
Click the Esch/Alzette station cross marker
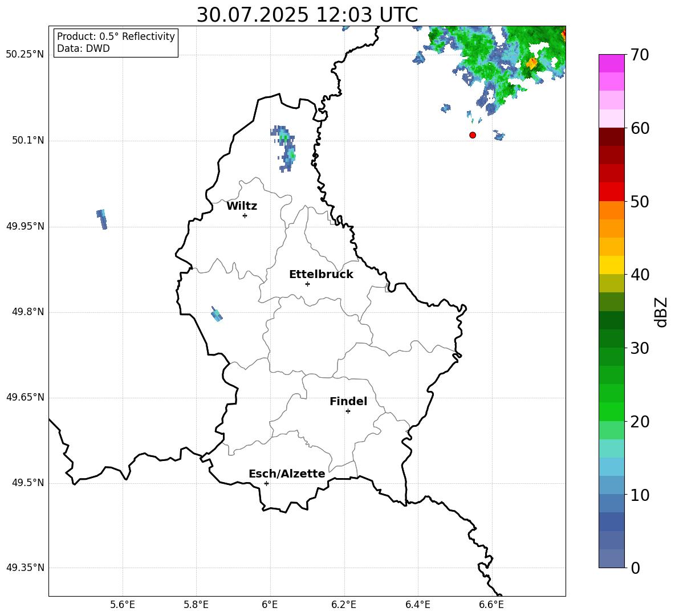(x=266, y=483)
